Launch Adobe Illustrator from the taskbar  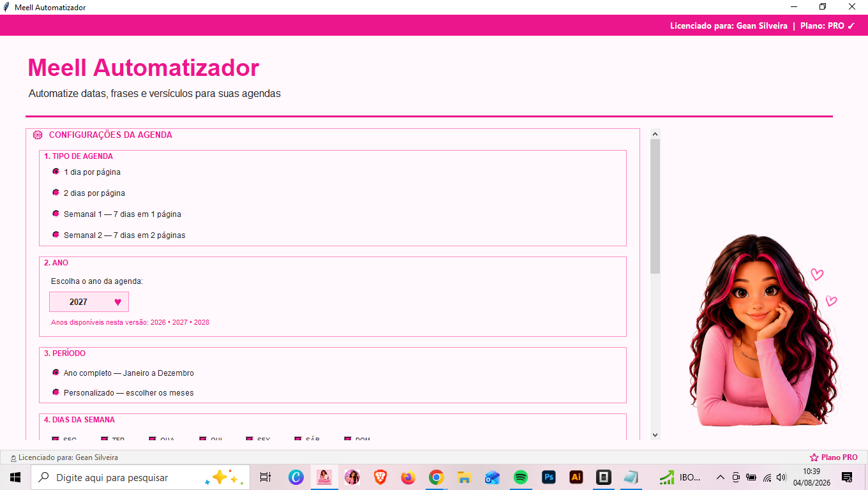pos(576,477)
